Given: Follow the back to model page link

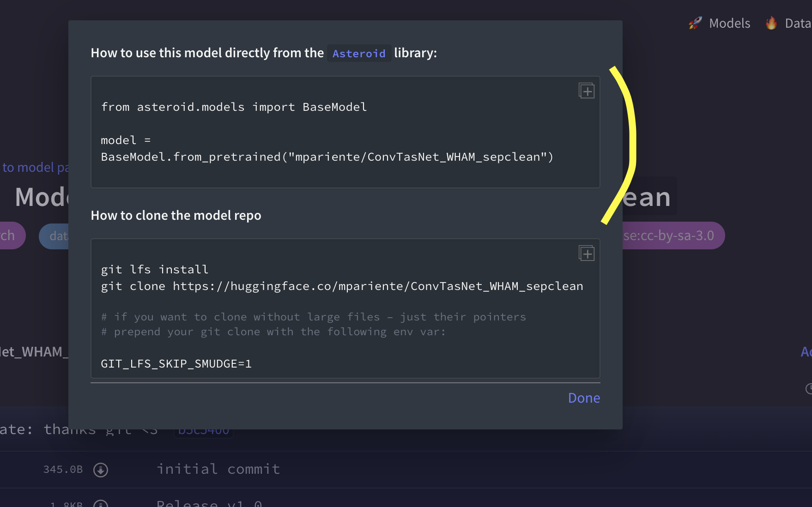Looking at the screenshot, I should pyautogui.click(x=35, y=167).
